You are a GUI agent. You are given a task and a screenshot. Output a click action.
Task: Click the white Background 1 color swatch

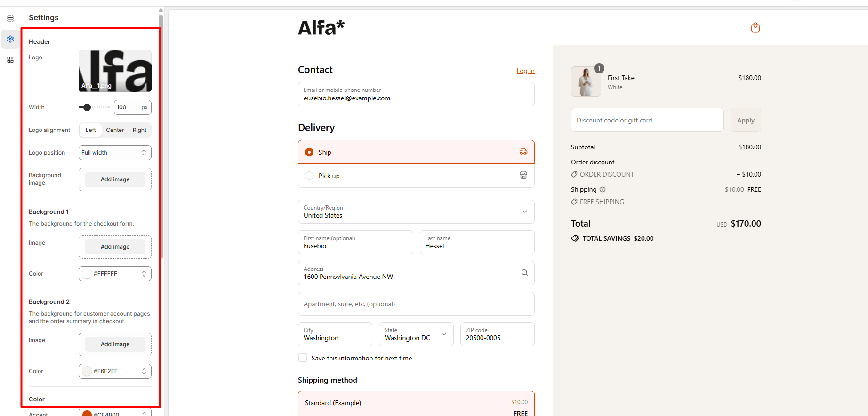(x=87, y=274)
